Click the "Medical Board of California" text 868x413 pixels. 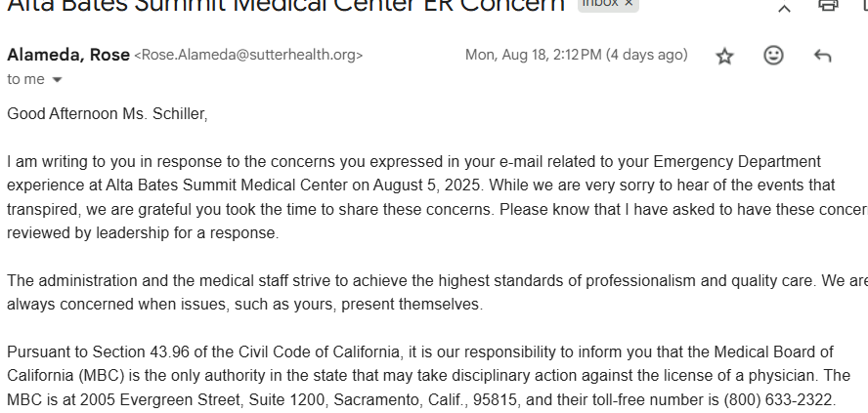point(743,351)
